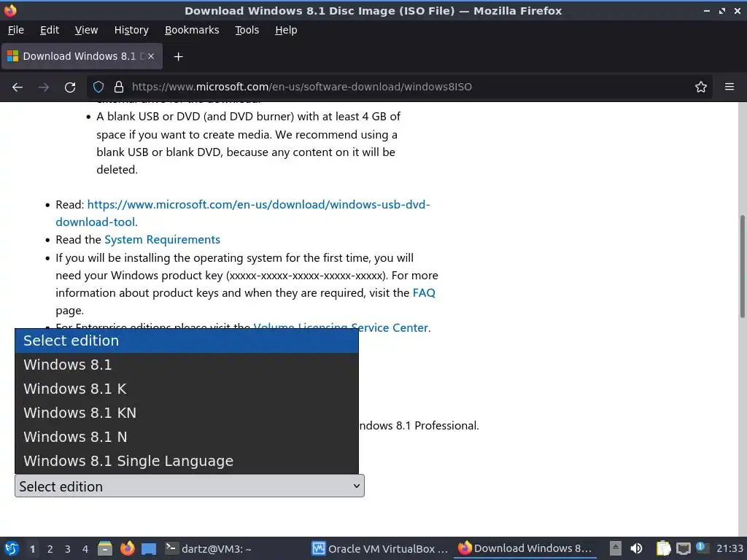Follow the FAQ link
The height and width of the screenshot is (560, 747).
[424, 293]
